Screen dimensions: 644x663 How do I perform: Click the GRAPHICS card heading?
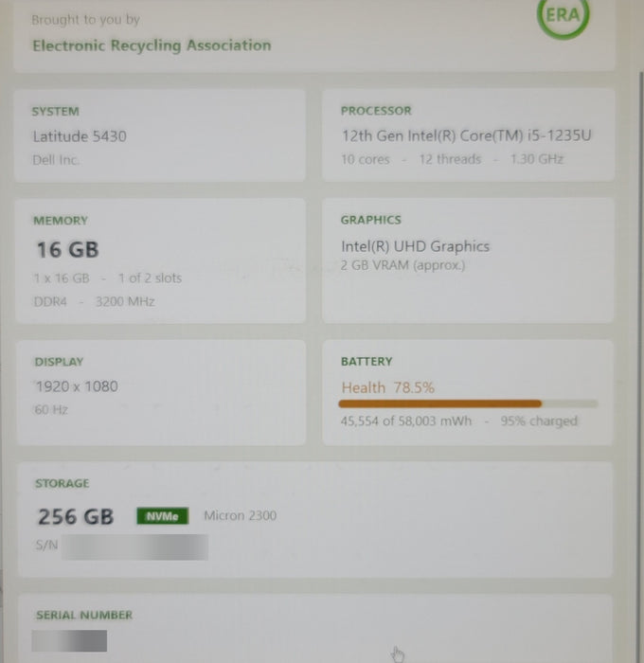pyautogui.click(x=371, y=220)
